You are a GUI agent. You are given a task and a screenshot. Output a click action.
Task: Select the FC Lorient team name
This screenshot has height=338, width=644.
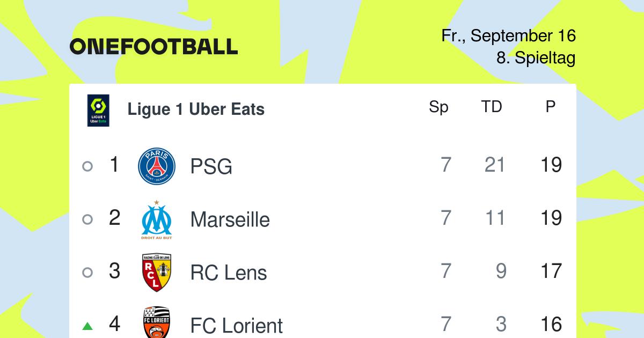(x=237, y=326)
